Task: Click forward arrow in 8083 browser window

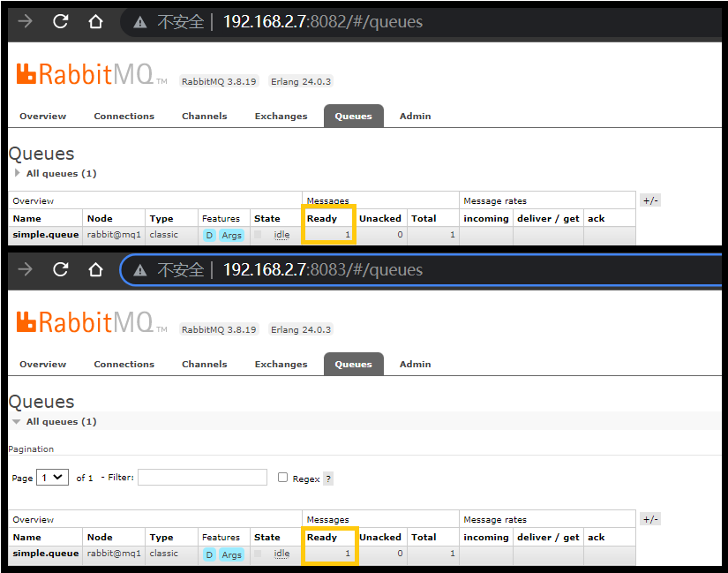Action: (x=25, y=269)
